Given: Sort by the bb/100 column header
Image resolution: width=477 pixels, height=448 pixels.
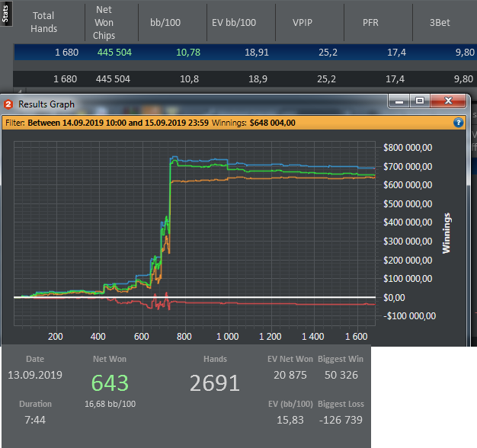Looking at the screenshot, I should point(165,23).
